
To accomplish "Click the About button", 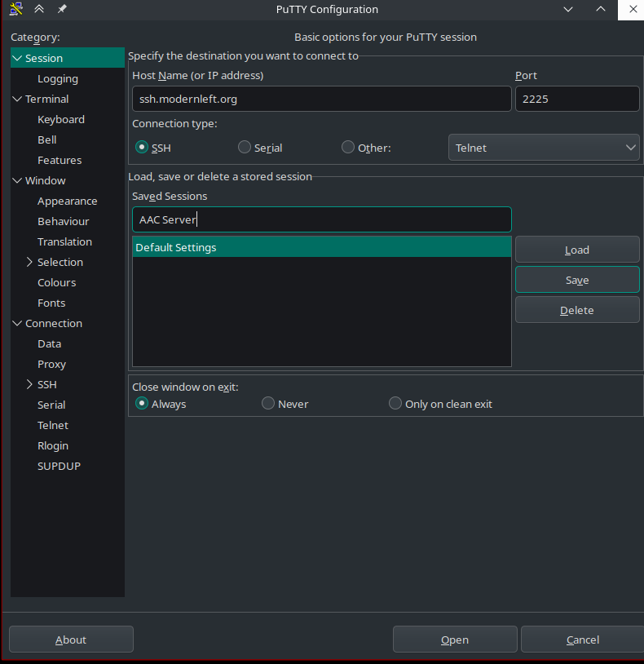I will (x=71, y=640).
